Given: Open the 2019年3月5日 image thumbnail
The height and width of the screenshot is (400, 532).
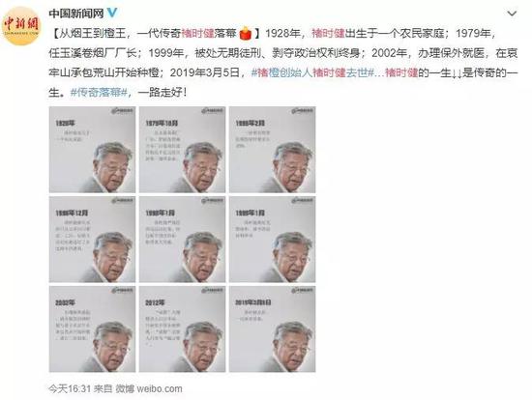Looking at the screenshot, I should click(272, 329).
